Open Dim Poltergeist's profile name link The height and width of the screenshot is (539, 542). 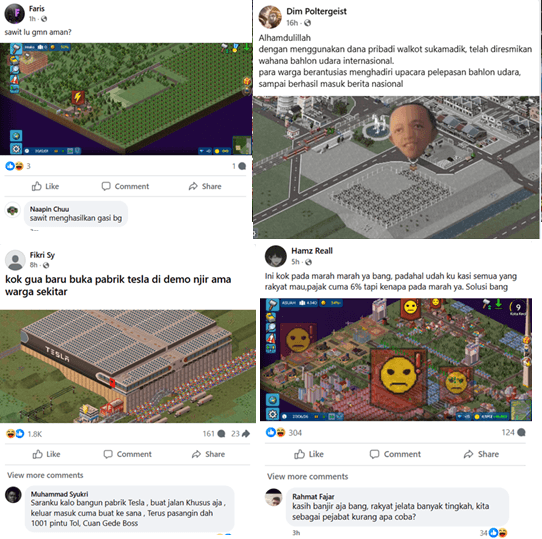316,11
